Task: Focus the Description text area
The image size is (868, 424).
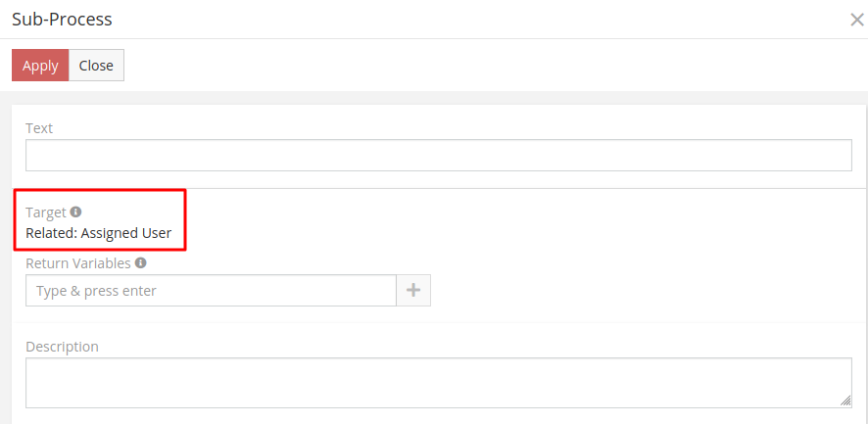Action: click(x=438, y=382)
